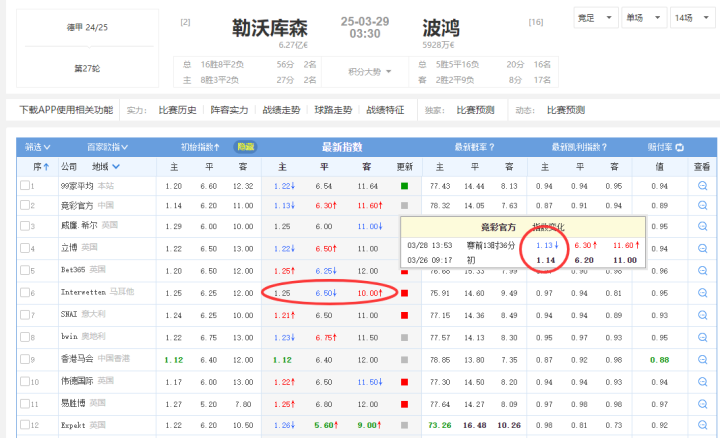The image size is (720, 438).
Task: Open the 竞足 dropdown
Action: [592, 18]
